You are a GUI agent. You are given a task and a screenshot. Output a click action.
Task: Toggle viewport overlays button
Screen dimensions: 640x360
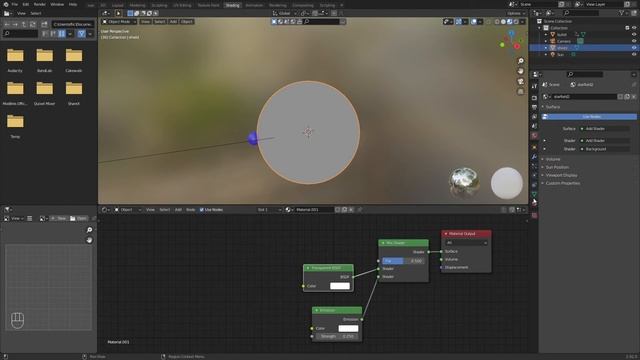point(473,22)
